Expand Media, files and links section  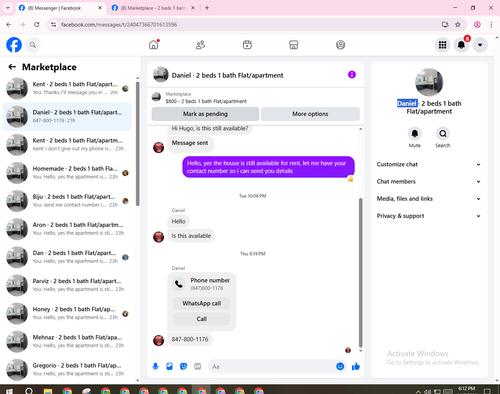429,199
